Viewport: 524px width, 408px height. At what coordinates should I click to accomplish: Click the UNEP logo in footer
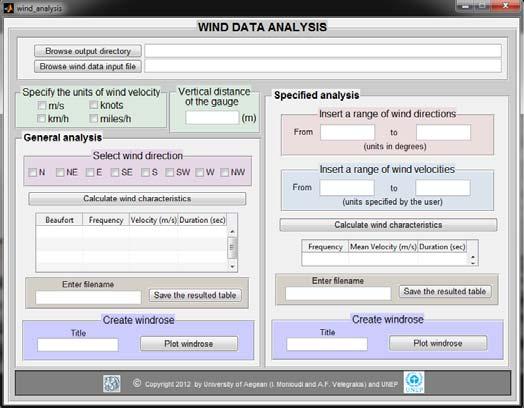pos(414,382)
